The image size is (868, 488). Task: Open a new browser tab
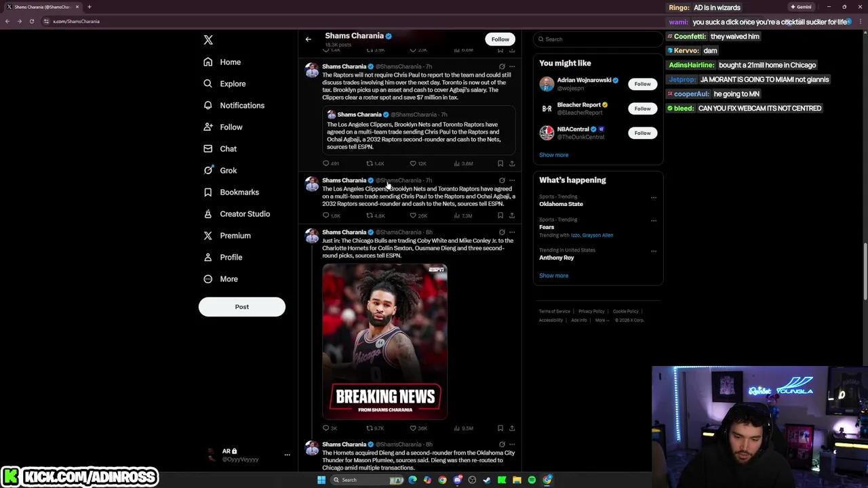click(89, 7)
